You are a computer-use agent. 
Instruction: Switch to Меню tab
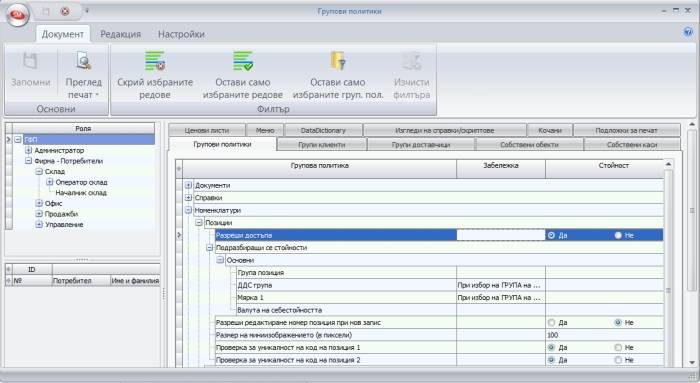pyautogui.click(x=265, y=130)
